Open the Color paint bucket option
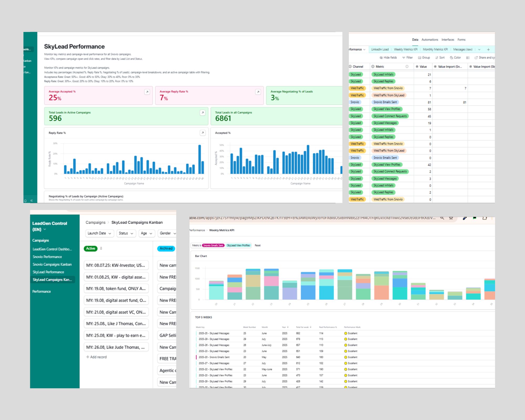This screenshot has width=525, height=420. pyautogui.click(x=451, y=58)
